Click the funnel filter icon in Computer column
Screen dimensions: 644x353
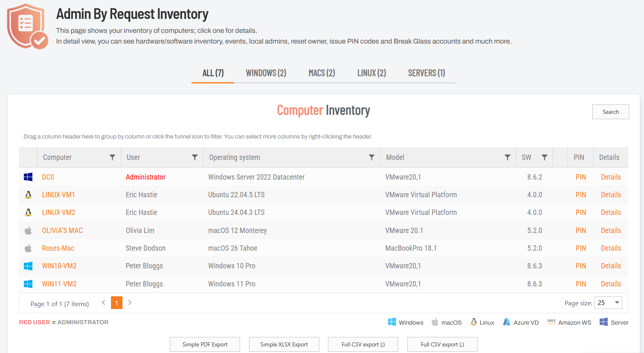coord(112,157)
